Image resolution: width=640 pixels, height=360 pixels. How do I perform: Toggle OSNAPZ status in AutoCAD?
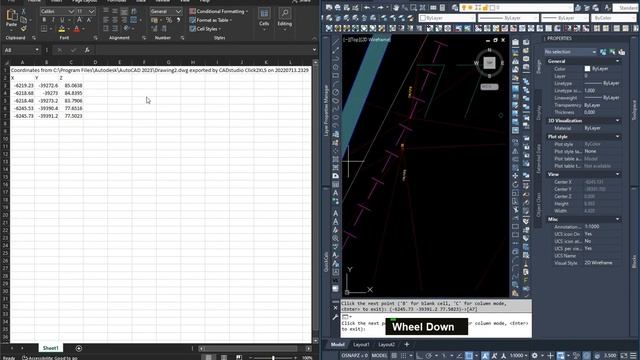click(354, 356)
